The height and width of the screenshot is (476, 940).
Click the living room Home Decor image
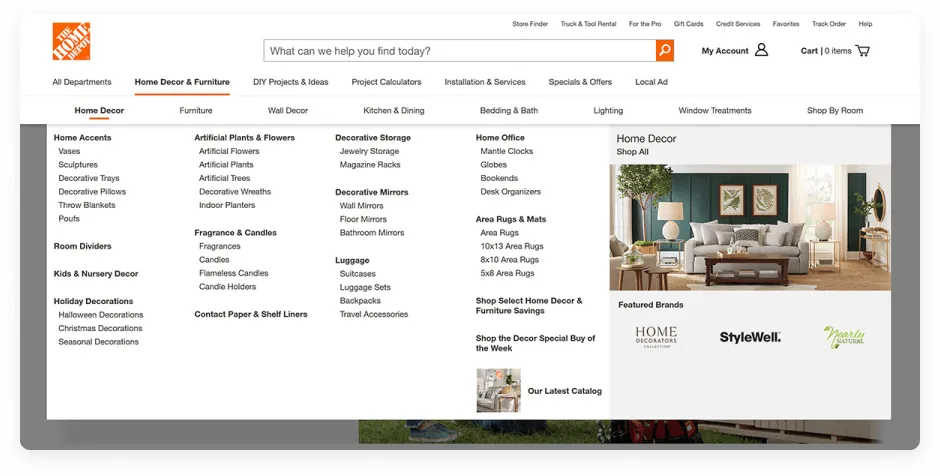pyautogui.click(x=750, y=227)
